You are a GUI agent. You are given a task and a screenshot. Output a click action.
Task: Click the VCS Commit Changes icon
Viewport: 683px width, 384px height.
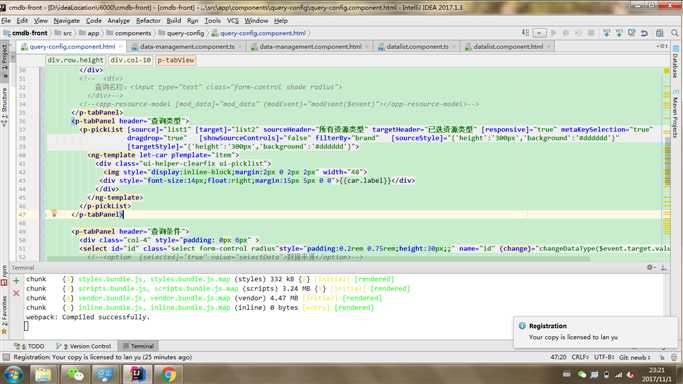(619, 33)
